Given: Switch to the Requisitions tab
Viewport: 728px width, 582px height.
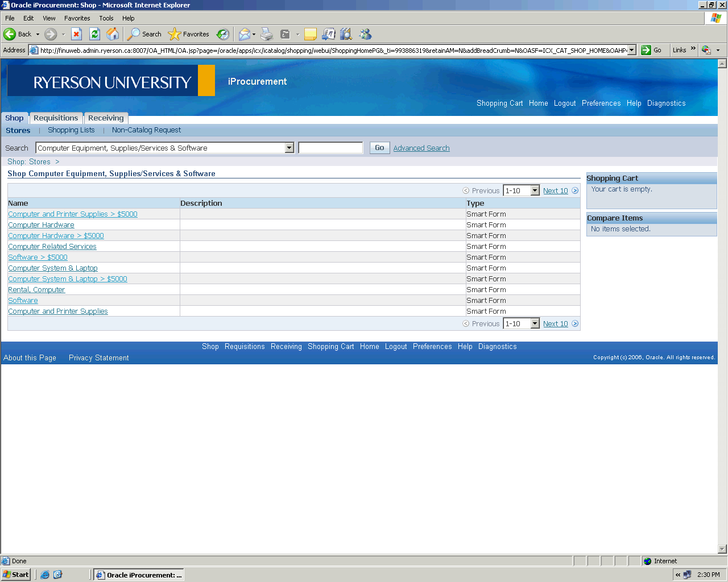Looking at the screenshot, I should point(56,118).
